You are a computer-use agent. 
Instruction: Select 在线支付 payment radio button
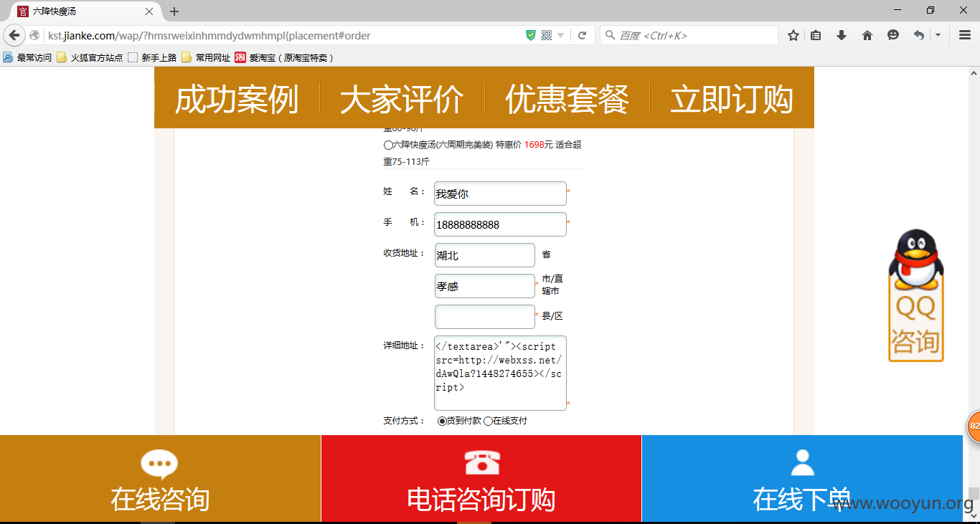click(x=488, y=421)
